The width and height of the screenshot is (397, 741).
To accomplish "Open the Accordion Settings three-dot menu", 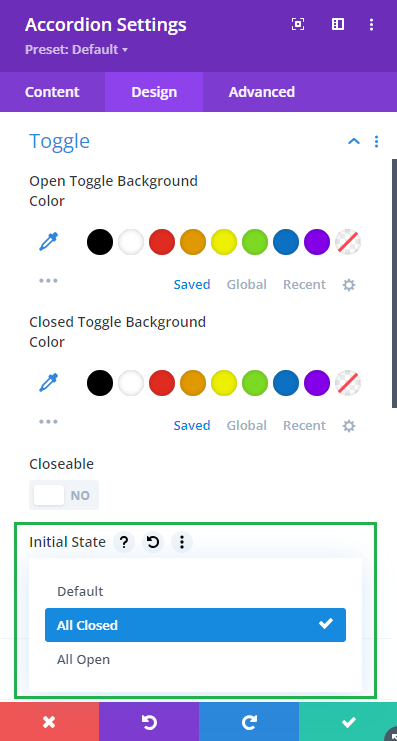I will pos(371,24).
